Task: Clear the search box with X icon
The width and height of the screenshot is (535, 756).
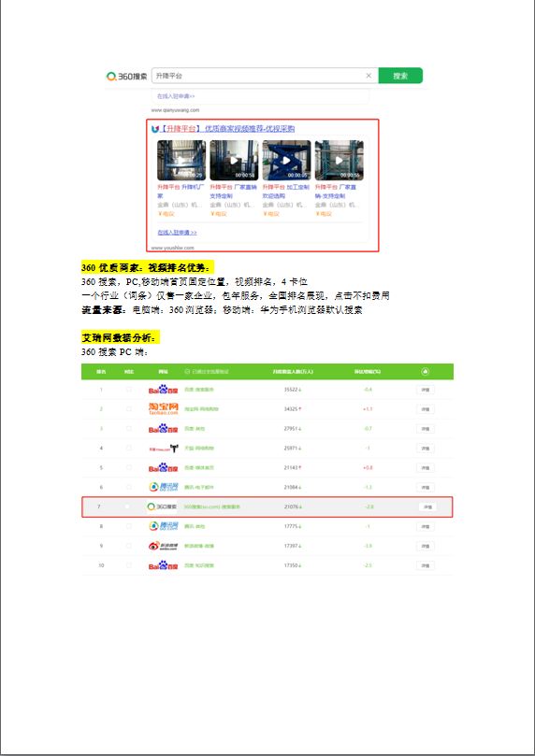Action: pyautogui.click(x=369, y=76)
